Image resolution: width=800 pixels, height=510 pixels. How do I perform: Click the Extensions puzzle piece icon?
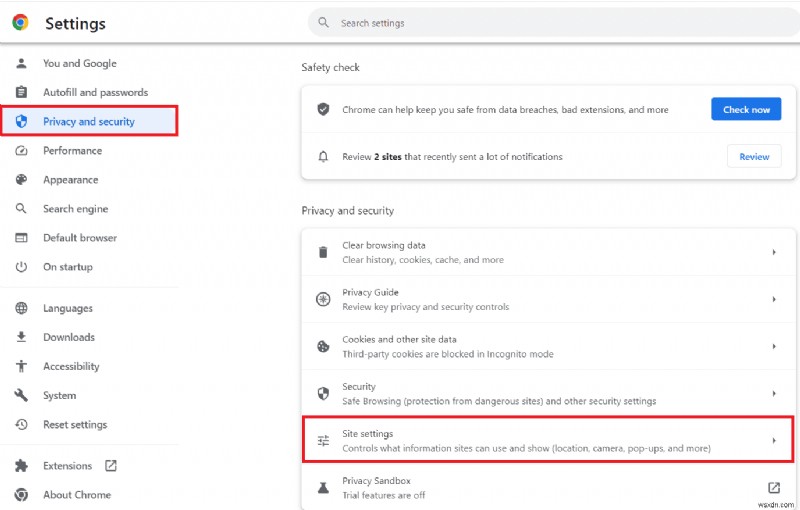tap(21, 466)
